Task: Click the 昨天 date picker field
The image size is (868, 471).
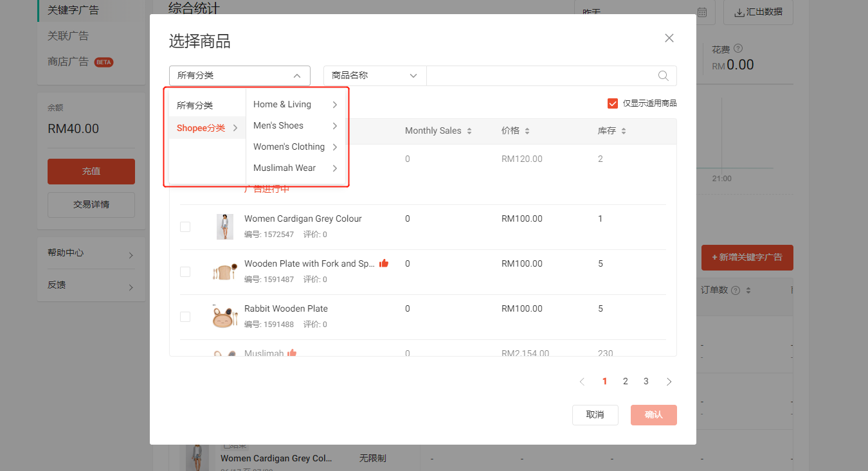Action: [x=644, y=12]
